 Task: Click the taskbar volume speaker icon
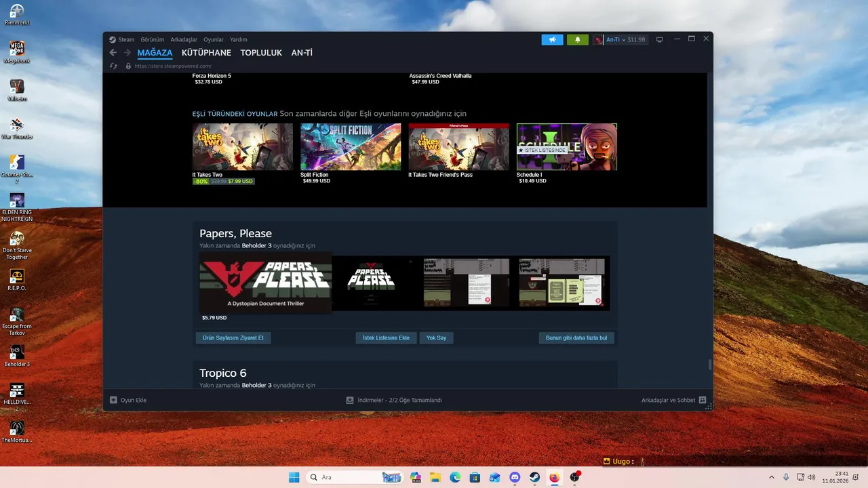coord(812,477)
